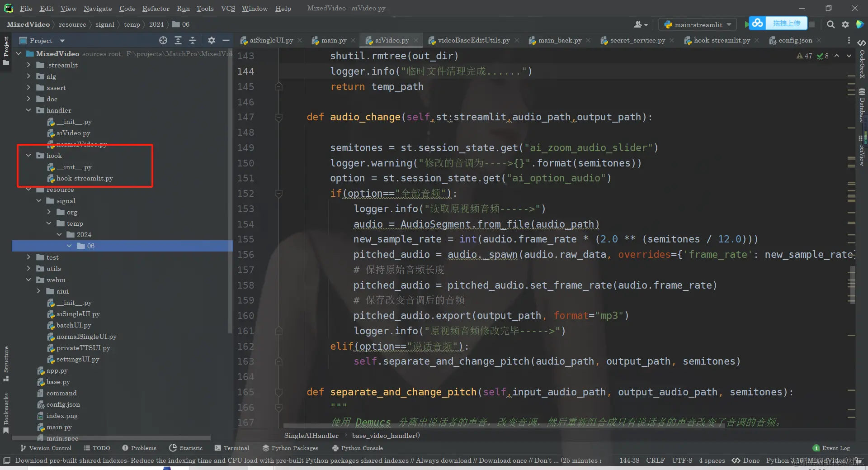
Task: Go to previous highlighted error arrow
Action: [837, 56]
